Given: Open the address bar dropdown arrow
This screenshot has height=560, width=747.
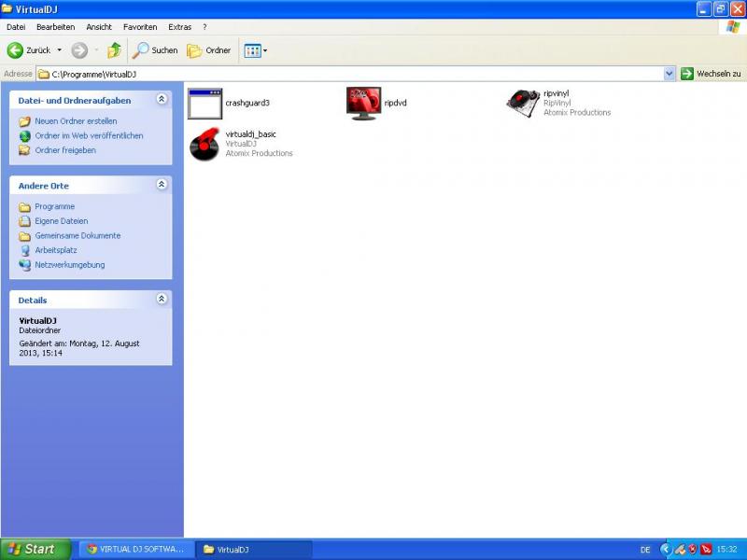Looking at the screenshot, I should click(x=669, y=74).
